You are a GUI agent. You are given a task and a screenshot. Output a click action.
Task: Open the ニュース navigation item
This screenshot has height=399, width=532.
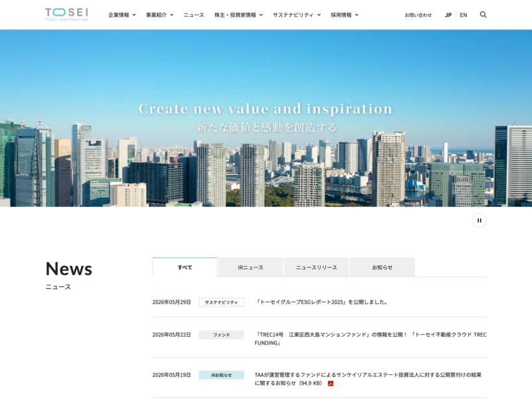194,15
